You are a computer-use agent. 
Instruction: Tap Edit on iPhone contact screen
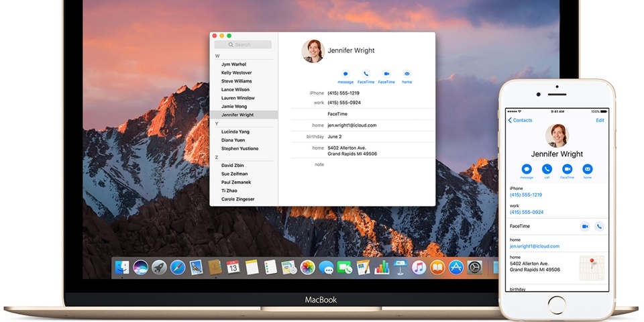tap(600, 120)
